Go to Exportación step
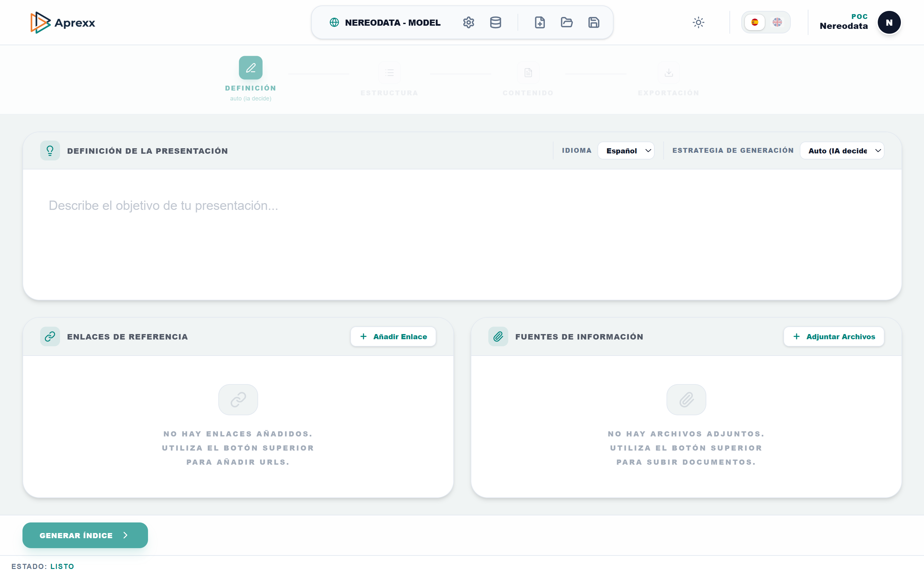 pos(669,79)
